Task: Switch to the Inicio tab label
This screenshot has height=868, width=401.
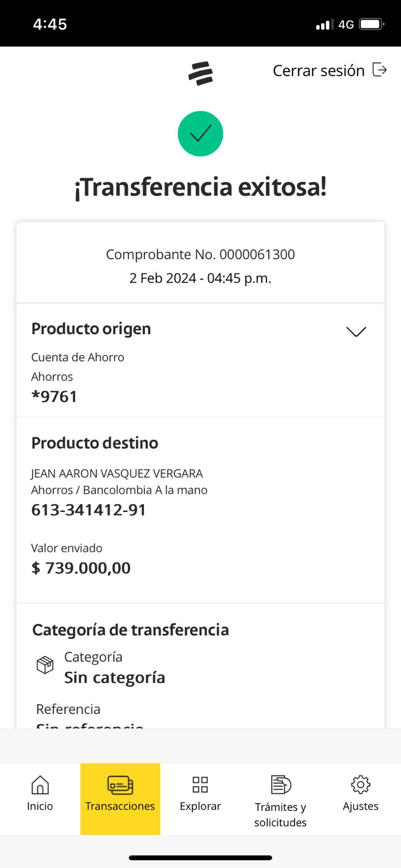Action: point(40,806)
